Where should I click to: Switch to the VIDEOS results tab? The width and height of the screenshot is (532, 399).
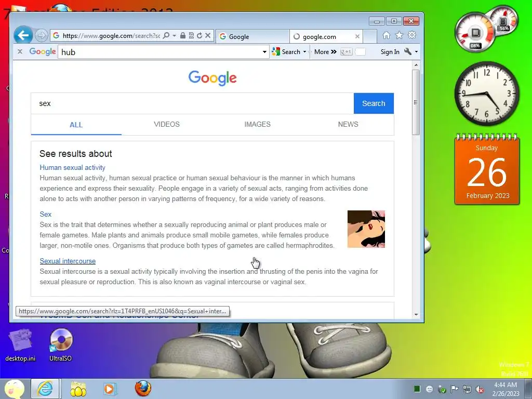(x=167, y=124)
